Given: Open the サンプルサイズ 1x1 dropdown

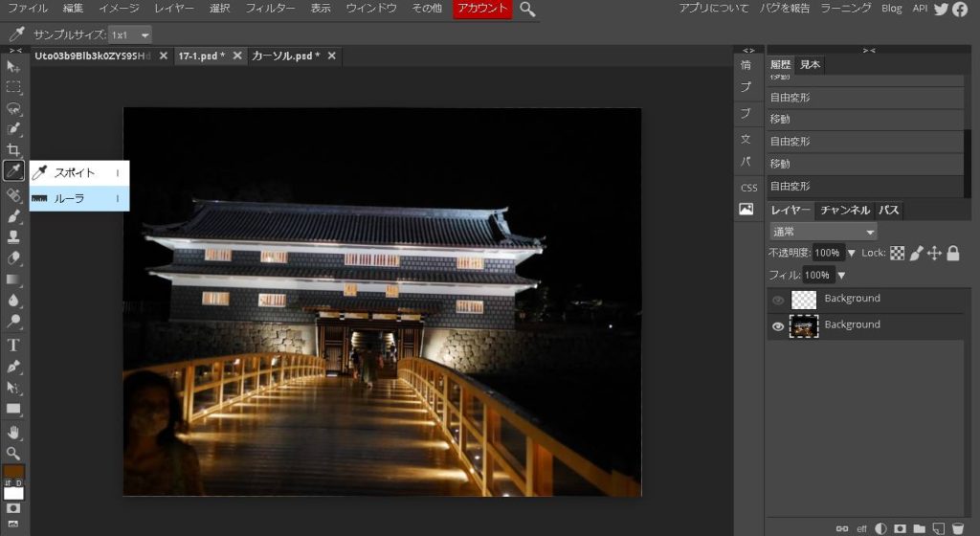Looking at the screenshot, I should tap(131, 34).
